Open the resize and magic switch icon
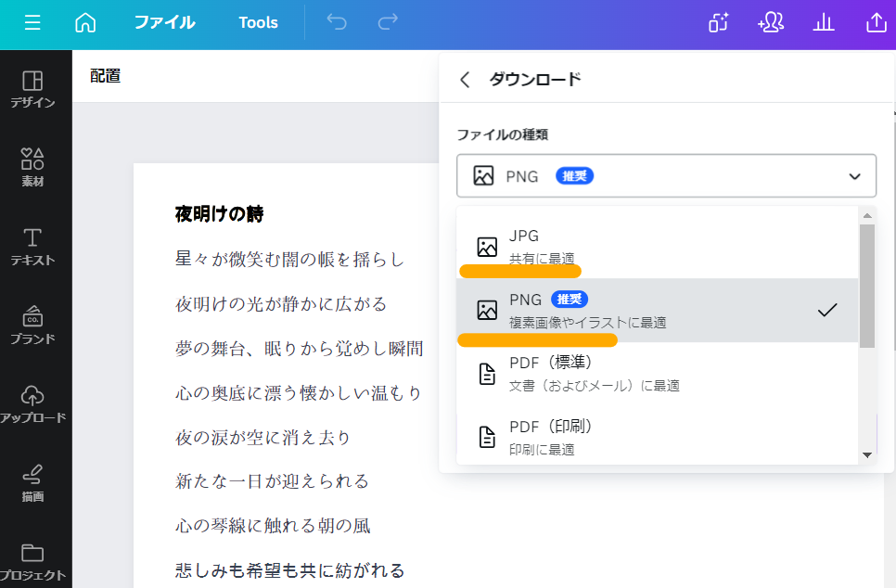The image size is (896, 588). 718,22
